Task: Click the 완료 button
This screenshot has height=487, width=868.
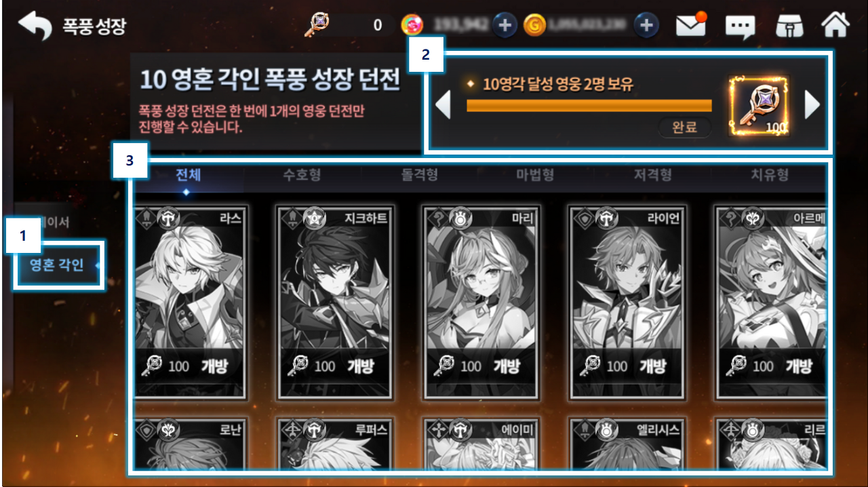Action: (684, 128)
